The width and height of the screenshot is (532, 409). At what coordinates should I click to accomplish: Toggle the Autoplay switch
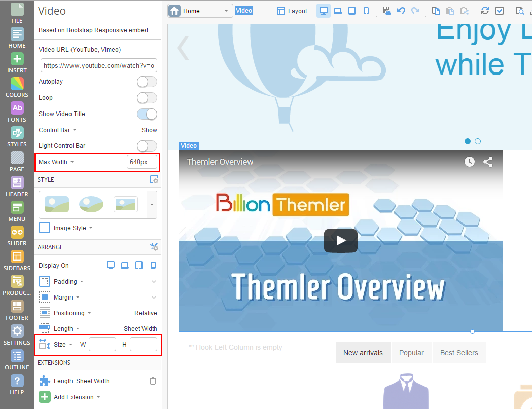(147, 82)
